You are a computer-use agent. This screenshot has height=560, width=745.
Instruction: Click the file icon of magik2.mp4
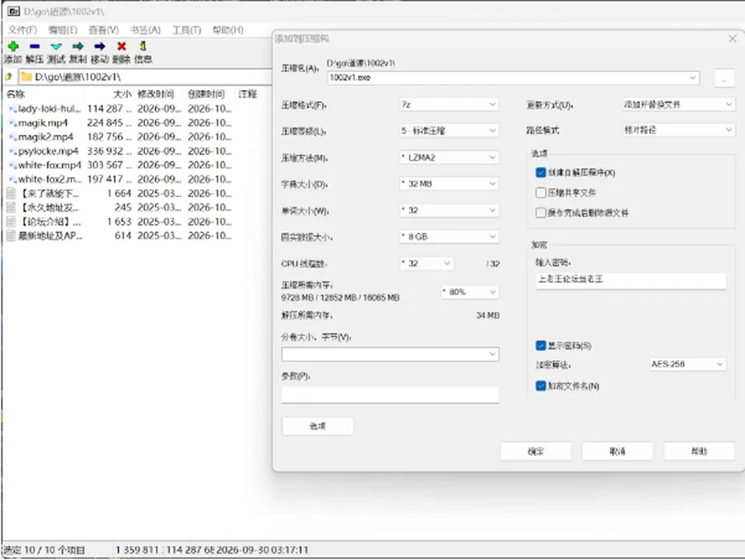[x=13, y=137]
